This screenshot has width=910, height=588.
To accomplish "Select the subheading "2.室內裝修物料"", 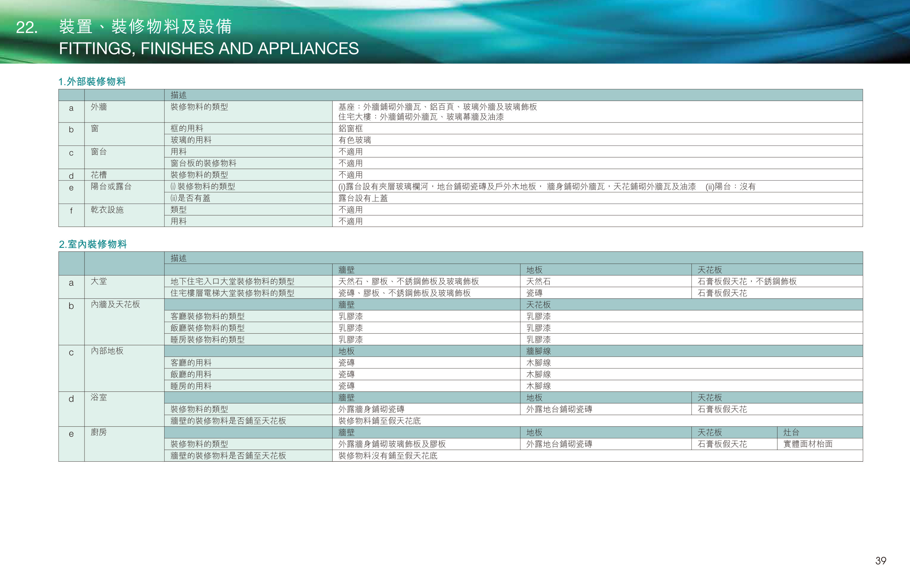I will pos(93,244).
